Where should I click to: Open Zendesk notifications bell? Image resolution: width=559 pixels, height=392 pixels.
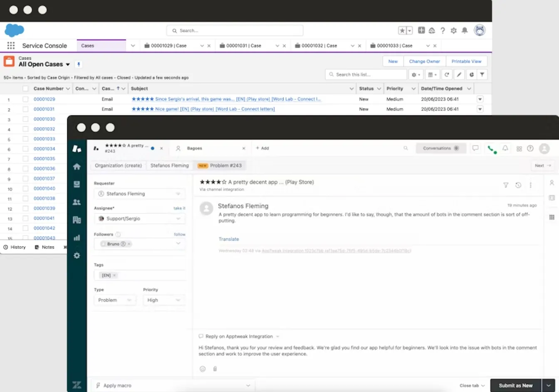click(505, 148)
